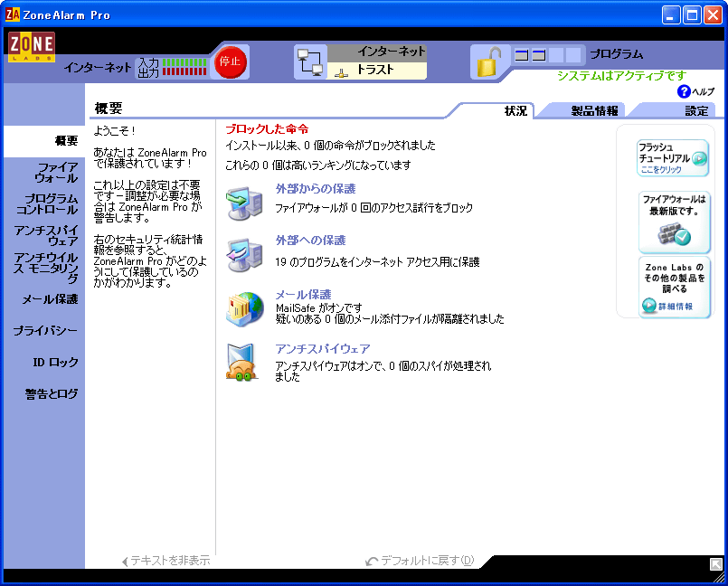Click the ファイアウォールは最新版です text
This screenshot has height=586, width=728.
(x=674, y=204)
